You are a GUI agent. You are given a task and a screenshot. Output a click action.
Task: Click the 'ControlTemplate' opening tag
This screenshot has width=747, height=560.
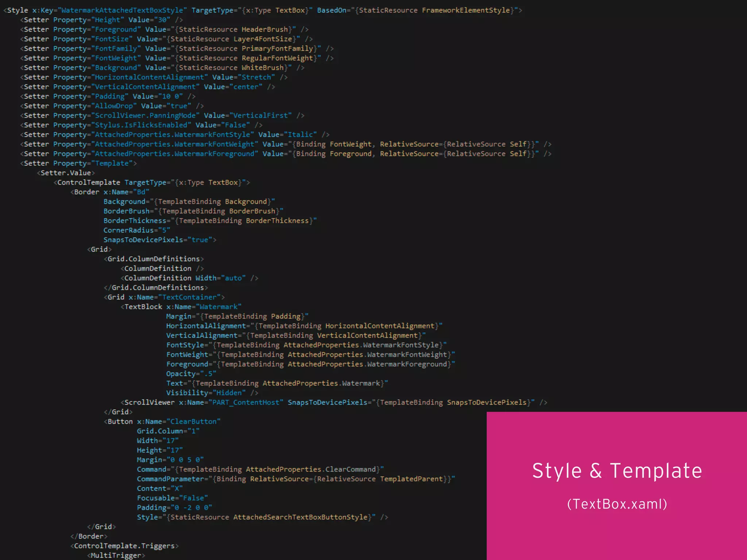(152, 182)
